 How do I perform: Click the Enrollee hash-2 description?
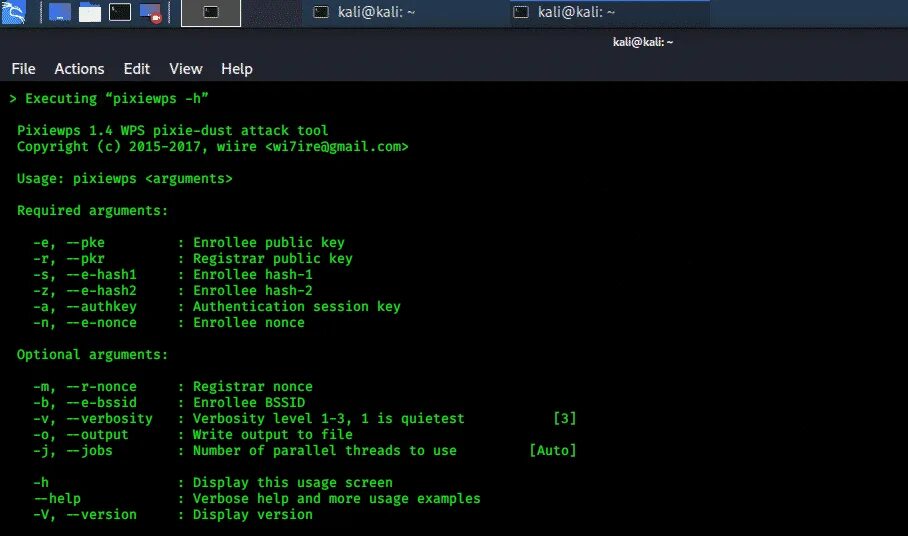click(x=252, y=291)
